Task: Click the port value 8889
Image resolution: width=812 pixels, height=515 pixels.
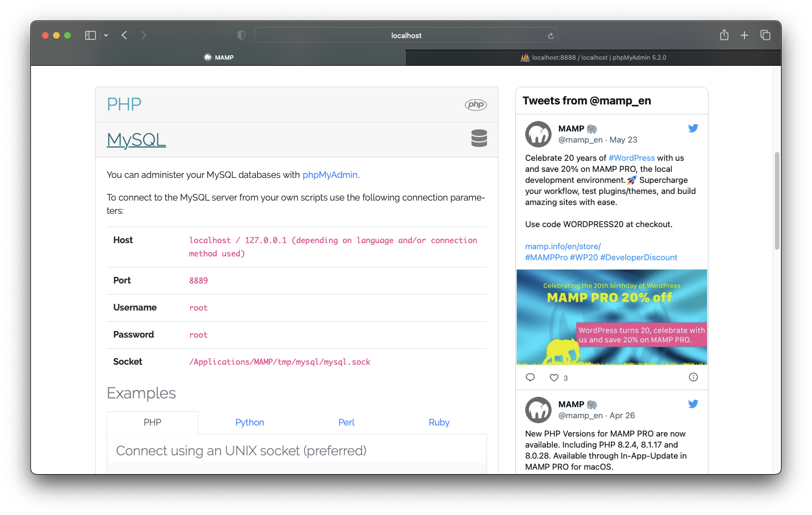Action: 198,281
